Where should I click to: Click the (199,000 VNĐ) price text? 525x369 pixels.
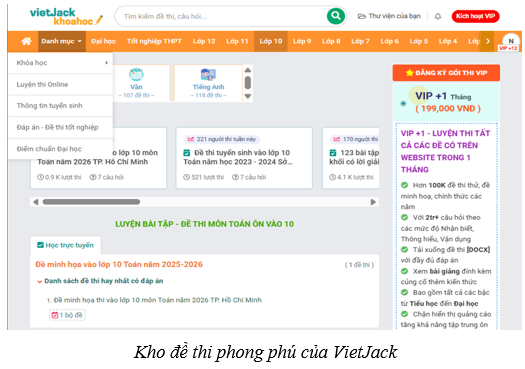(x=448, y=108)
